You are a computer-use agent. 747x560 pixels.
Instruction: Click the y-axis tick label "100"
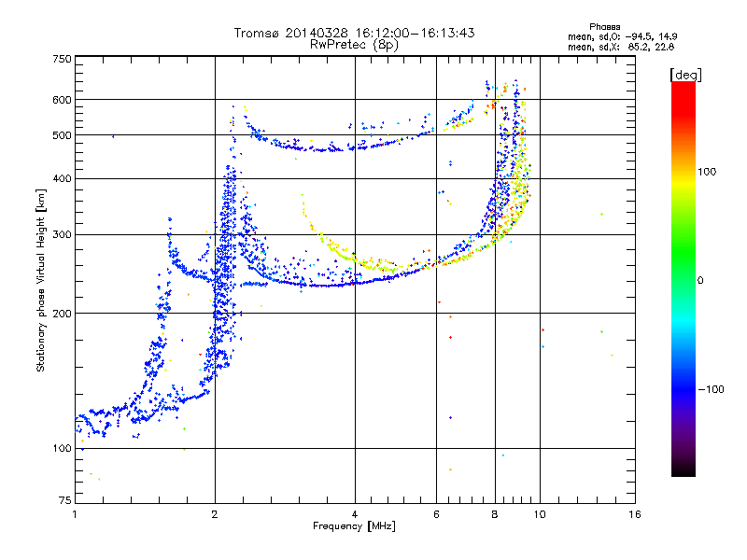(x=62, y=449)
